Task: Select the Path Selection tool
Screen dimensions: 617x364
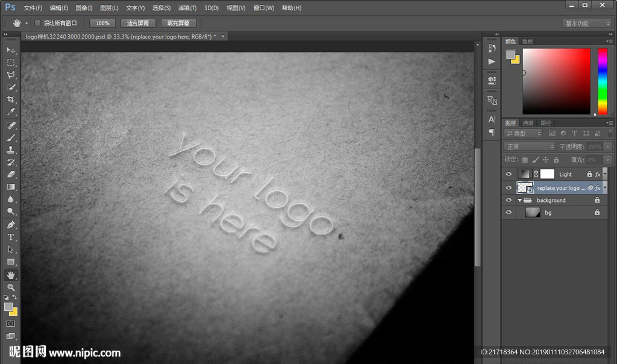Action: (11, 249)
